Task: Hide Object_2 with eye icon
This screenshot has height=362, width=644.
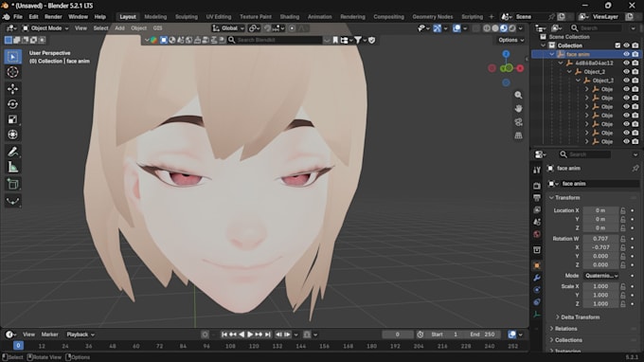Action: tap(626, 71)
